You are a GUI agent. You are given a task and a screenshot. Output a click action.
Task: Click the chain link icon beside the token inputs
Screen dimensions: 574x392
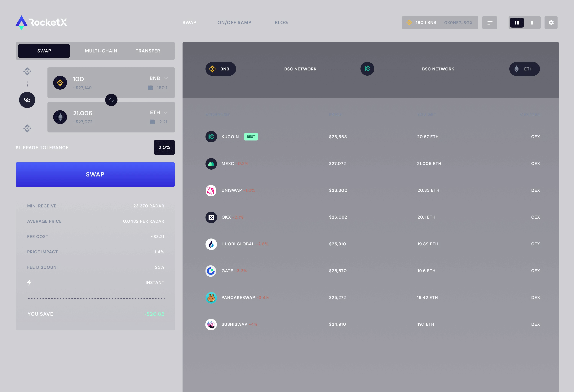click(27, 100)
